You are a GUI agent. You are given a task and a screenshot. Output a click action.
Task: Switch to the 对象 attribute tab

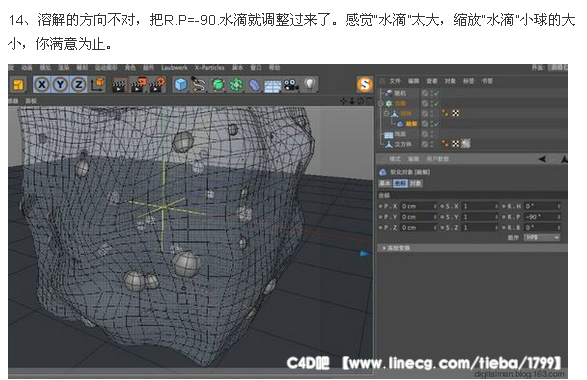point(415,183)
